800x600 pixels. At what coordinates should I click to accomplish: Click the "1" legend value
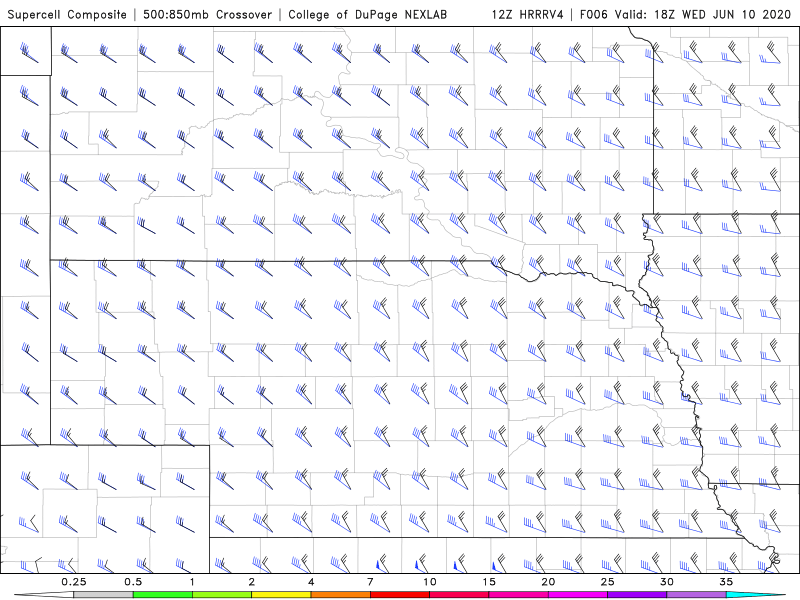coord(192,582)
